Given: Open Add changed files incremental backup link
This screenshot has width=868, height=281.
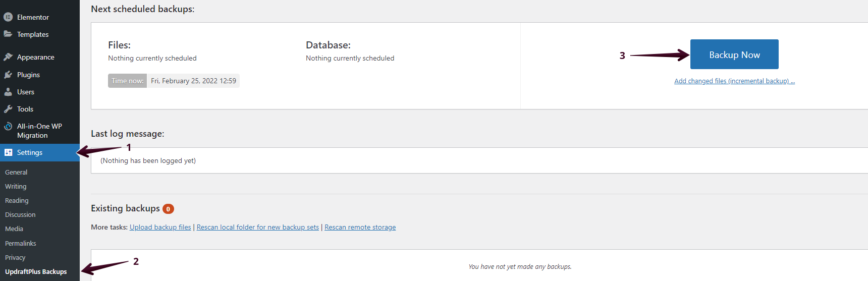Looking at the screenshot, I should click(734, 81).
